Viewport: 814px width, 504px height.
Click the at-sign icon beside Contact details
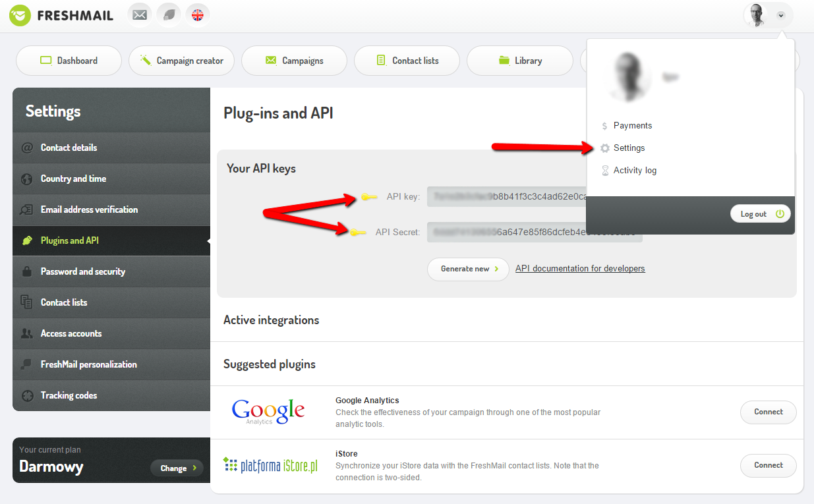[27, 148]
